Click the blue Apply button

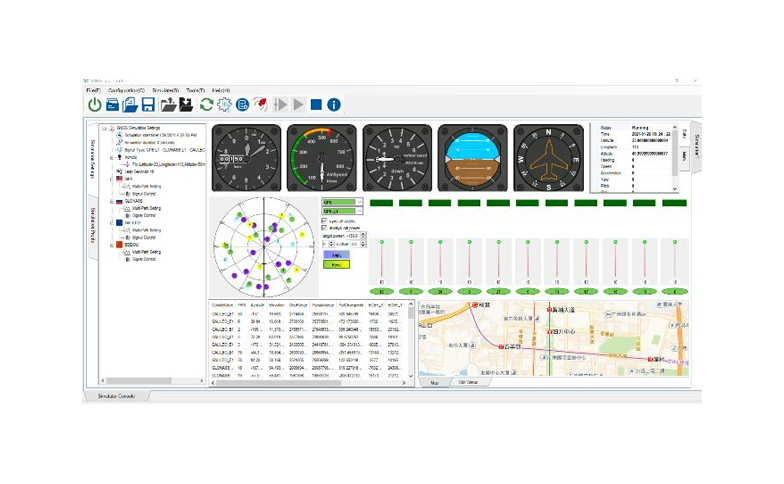(x=338, y=255)
